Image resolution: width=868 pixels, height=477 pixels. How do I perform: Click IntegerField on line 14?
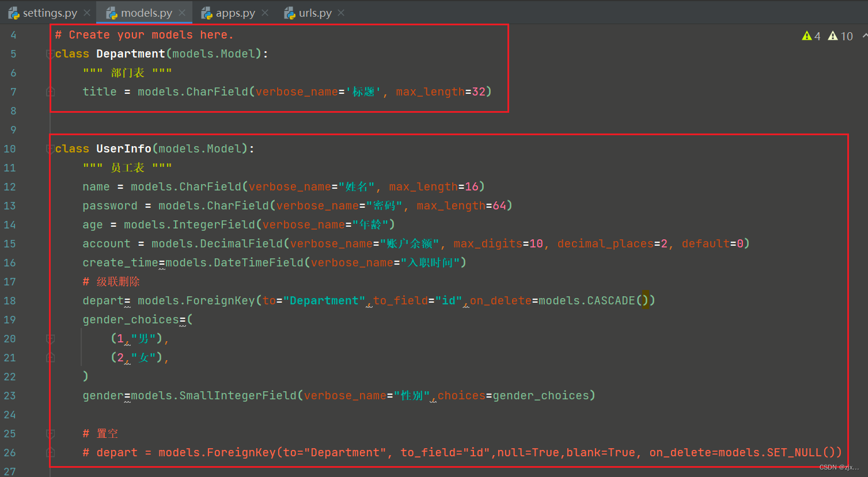(x=214, y=225)
